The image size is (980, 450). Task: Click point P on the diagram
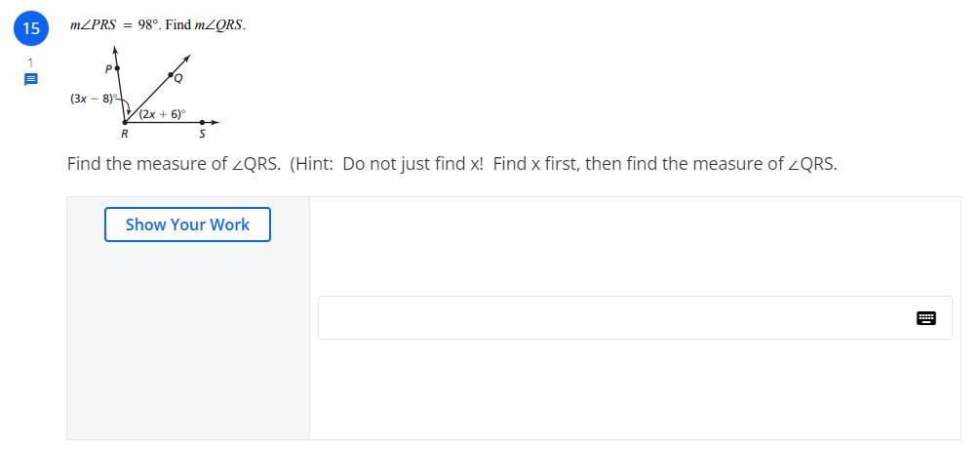[117, 69]
